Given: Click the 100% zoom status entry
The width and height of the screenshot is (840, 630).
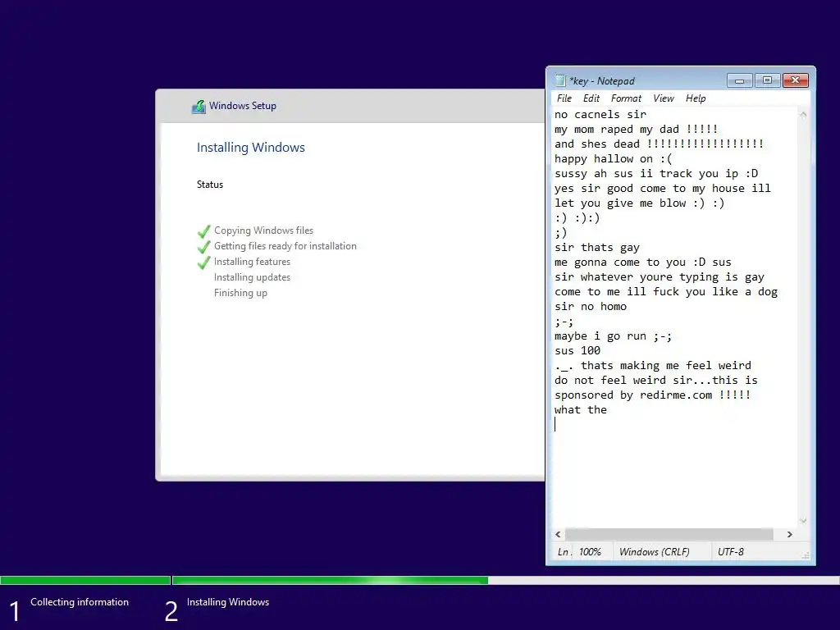Looking at the screenshot, I should tap(590, 552).
